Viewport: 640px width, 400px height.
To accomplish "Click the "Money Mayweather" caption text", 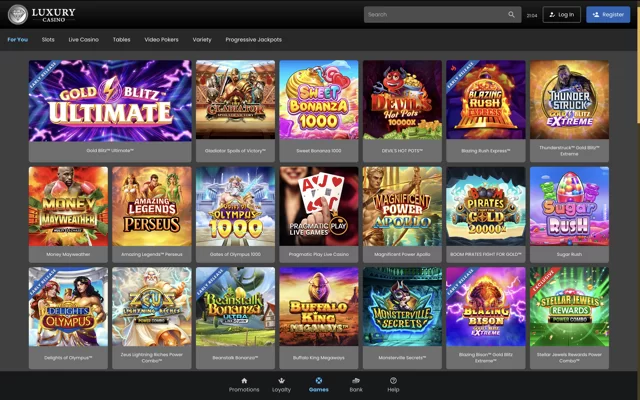I will [x=69, y=254].
